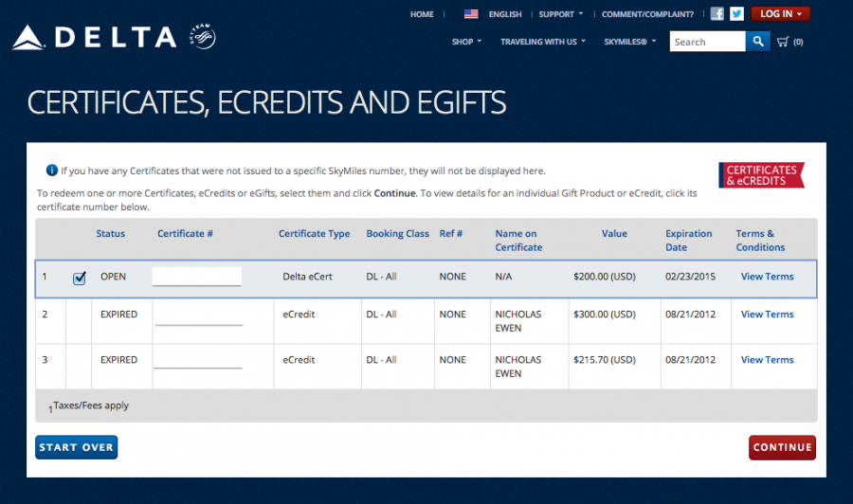
Task: View Terms for the $200.00 eCert
Action: tap(767, 277)
